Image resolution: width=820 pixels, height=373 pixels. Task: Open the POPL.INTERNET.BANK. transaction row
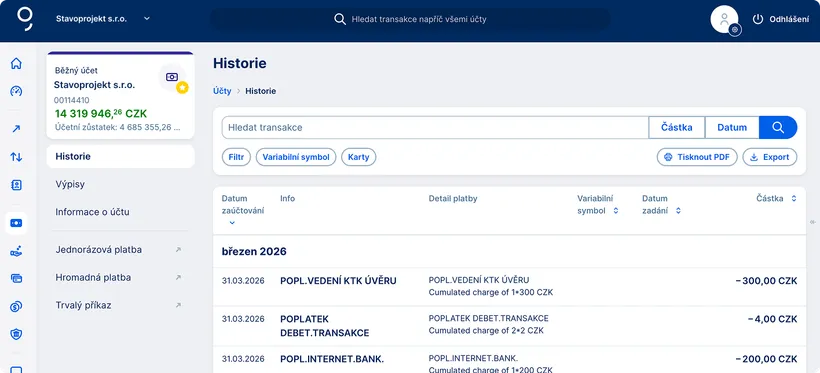[x=509, y=360]
